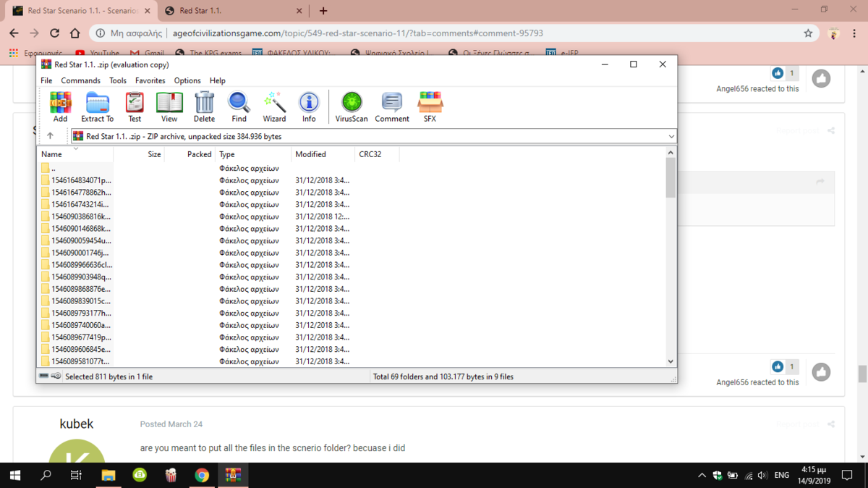This screenshot has height=488, width=868.
Task: Open the Favorites menu
Action: (150, 80)
